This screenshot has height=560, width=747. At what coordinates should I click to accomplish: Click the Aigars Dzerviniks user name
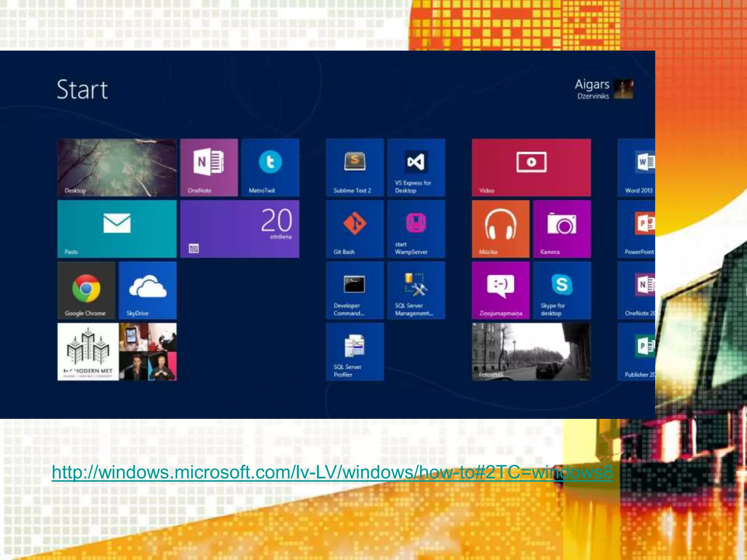click(592, 89)
